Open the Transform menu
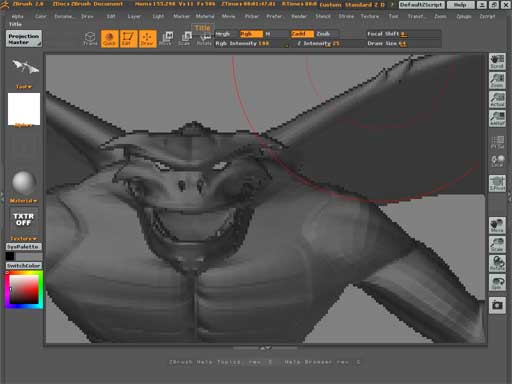 (416, 16)
